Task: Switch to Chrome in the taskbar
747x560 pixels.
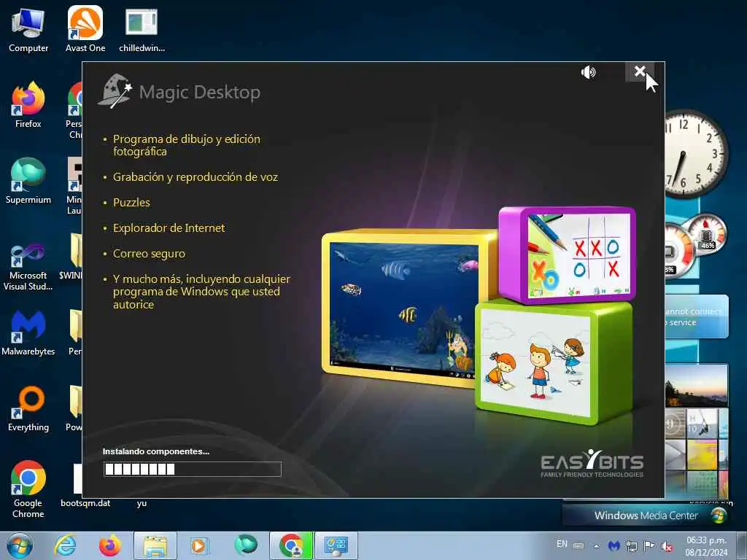Action: 291,545
